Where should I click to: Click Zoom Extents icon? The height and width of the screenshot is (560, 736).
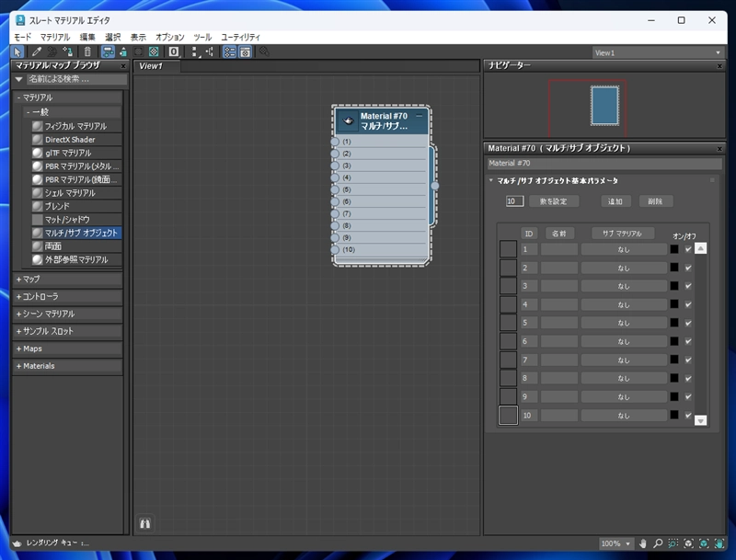click(x=688, y=543)
